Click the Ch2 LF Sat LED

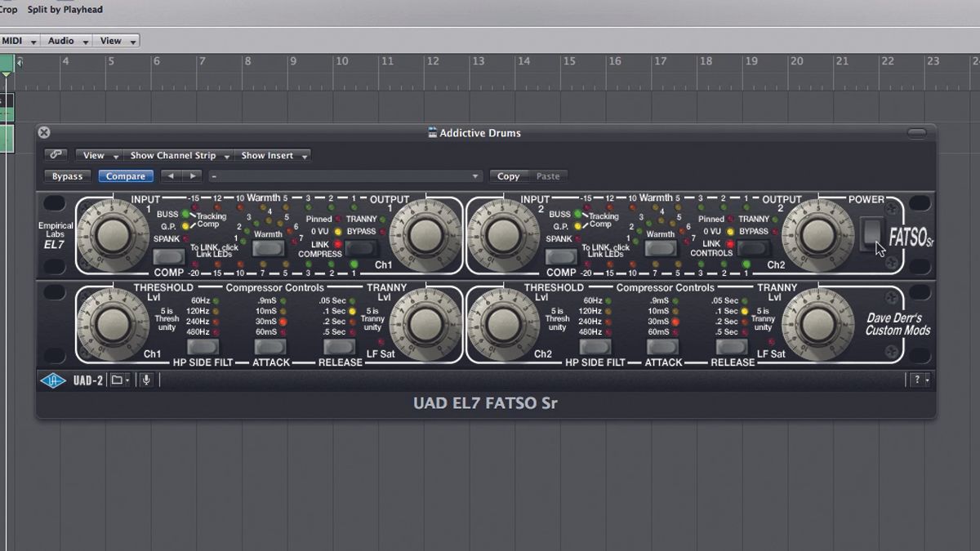point(772,342)
